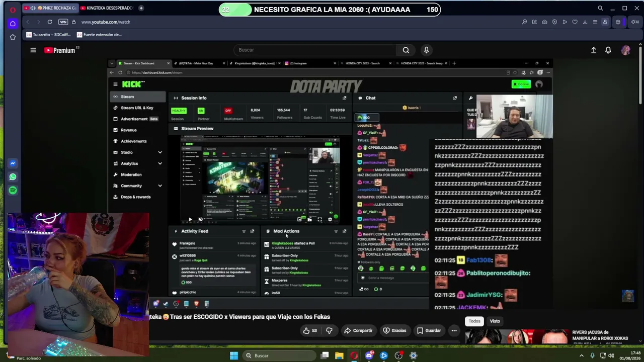Open the Opera sidebar bookmarks star
Image resolution: width=644 pixels, height=362 pixels.
coord(13,37)
